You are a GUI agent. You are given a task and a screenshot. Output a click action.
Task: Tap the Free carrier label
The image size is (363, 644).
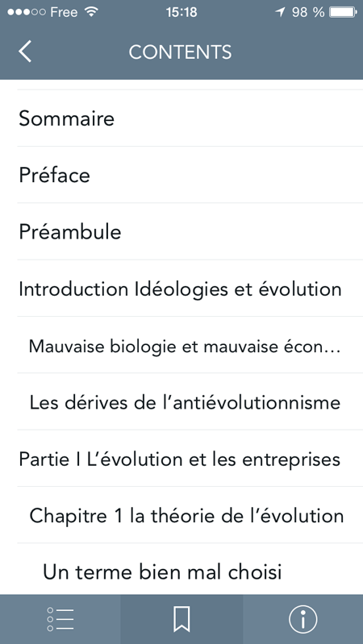(x=65, y=12)
